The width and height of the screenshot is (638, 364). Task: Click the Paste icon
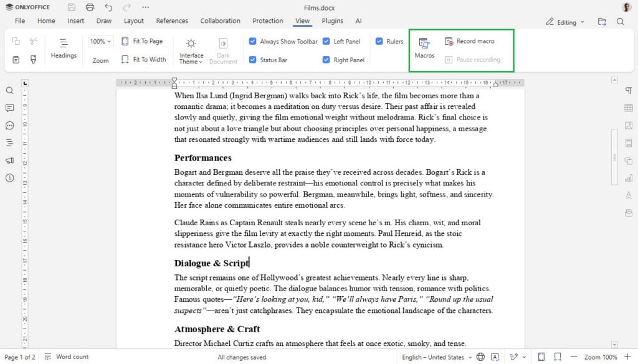click(16, 60)
